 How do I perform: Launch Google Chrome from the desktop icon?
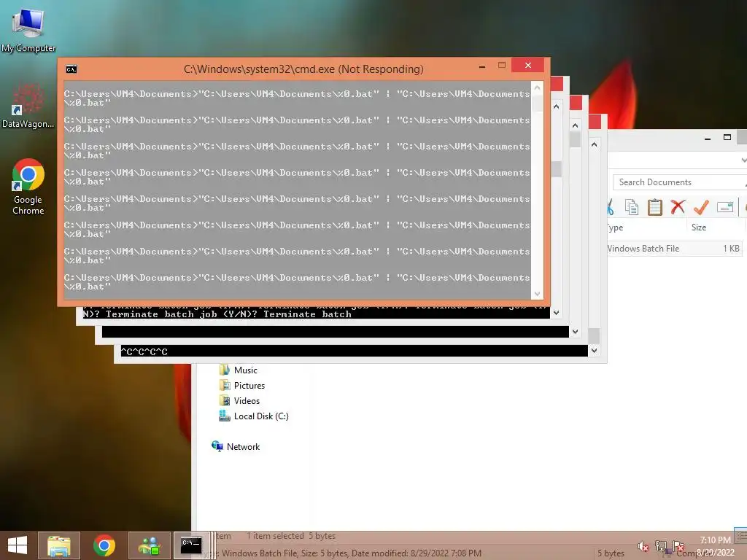(28, 187)
